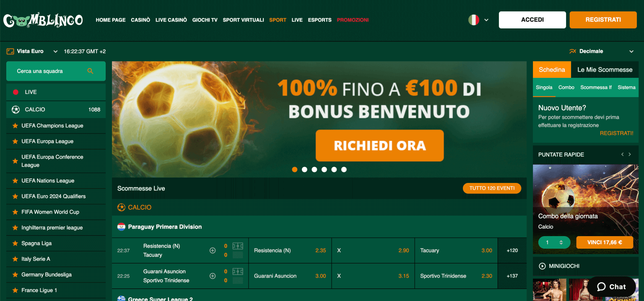Select the second banner carousel dot
644x301 pixels.
click(304, 170)
